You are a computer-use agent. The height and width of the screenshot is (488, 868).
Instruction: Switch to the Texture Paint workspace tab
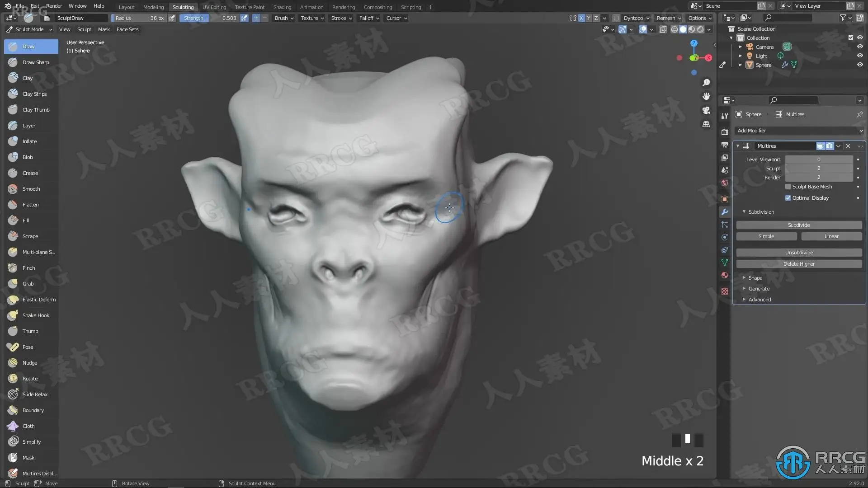click(x=250, y=7)
